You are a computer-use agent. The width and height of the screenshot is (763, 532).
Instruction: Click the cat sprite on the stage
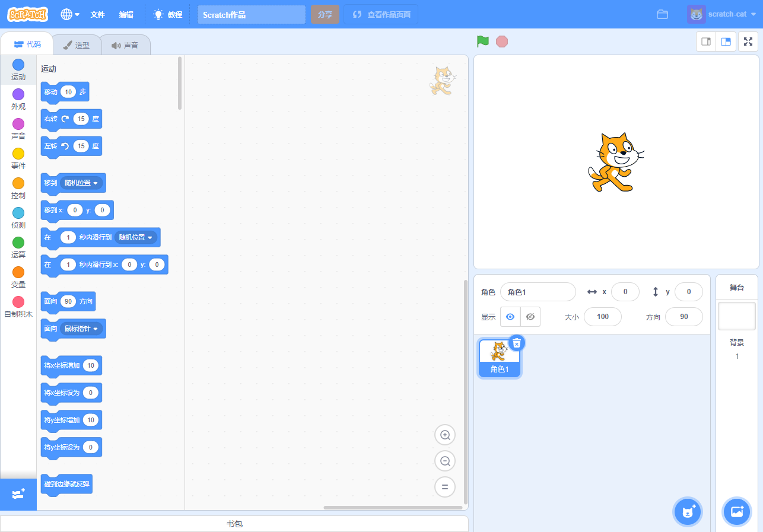tap(616, 162)
